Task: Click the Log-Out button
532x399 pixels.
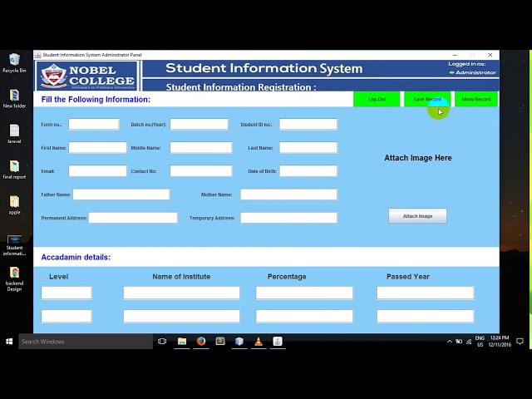Action: point(377,99)
